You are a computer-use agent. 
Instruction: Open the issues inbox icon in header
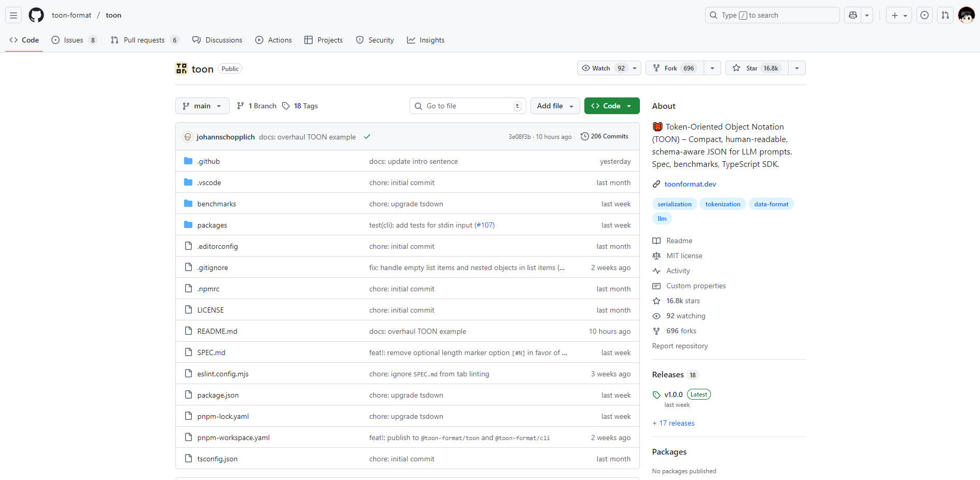pos(925,15)
